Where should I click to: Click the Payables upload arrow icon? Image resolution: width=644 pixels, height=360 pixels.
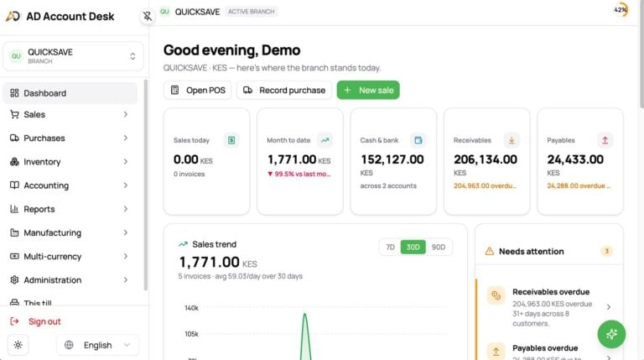click(605, 140)
